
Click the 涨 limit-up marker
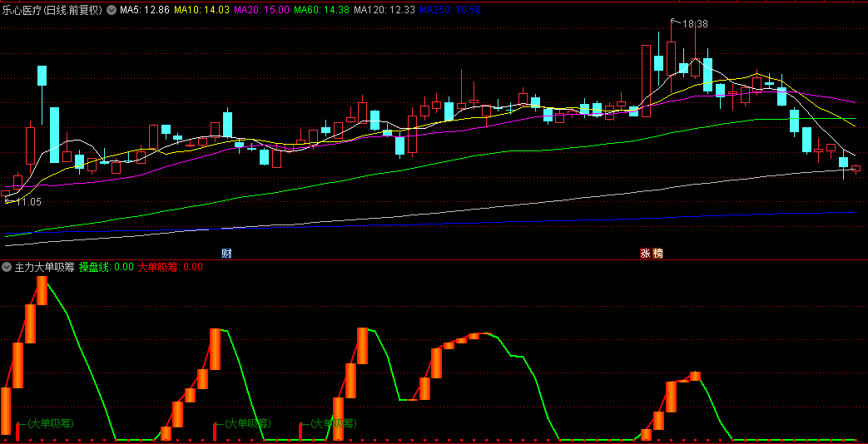click(646, 254)
